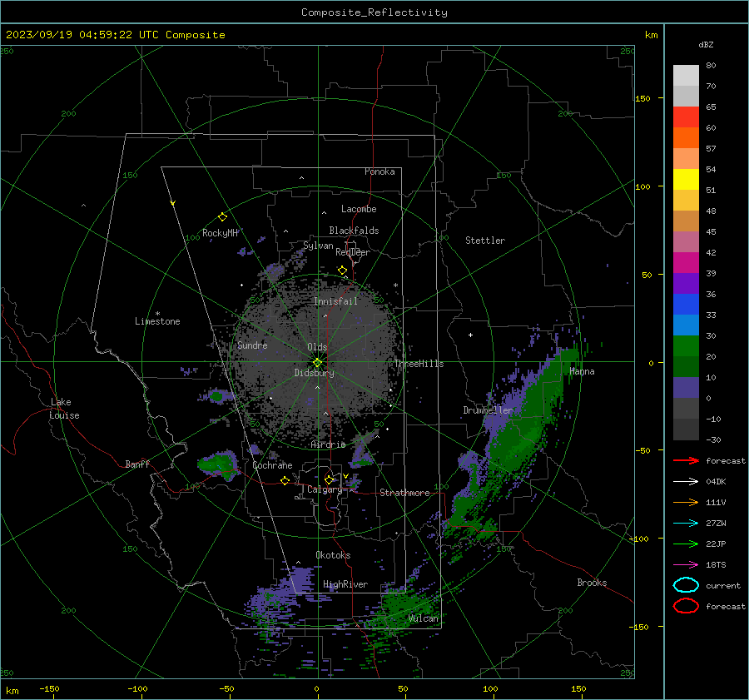The height and width of the screenshot is (700, 749).
Task: Click the Sylvan label
Action: 318,246
